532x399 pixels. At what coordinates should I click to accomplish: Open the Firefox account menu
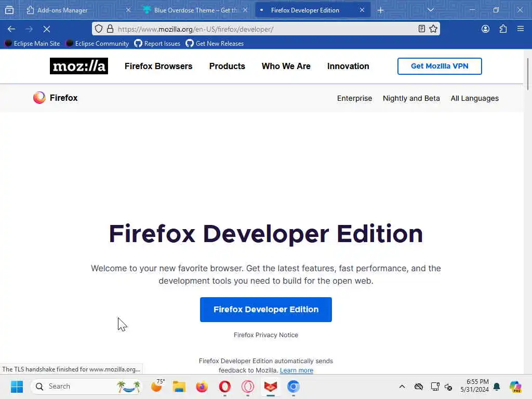tap(486, 29)
